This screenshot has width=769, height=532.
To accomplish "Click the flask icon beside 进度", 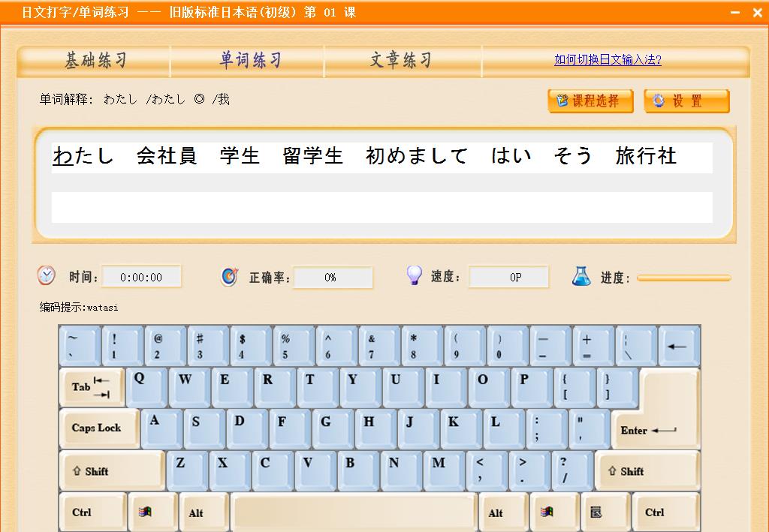I will [x=582, y=276].
